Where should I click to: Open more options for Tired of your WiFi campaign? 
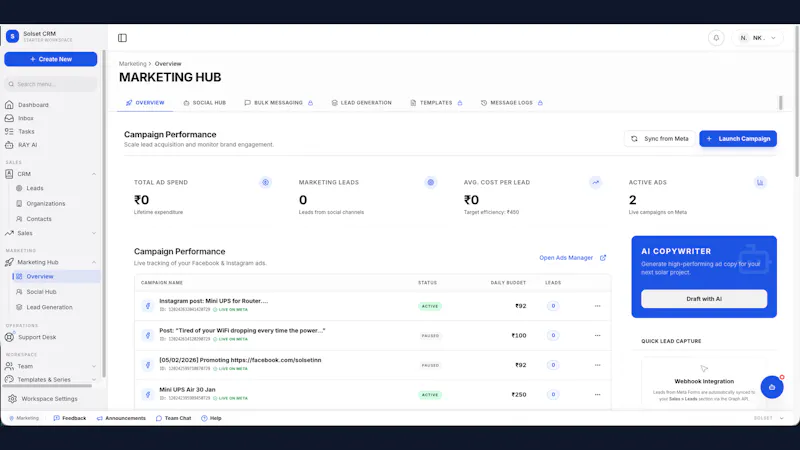[597, 336]
